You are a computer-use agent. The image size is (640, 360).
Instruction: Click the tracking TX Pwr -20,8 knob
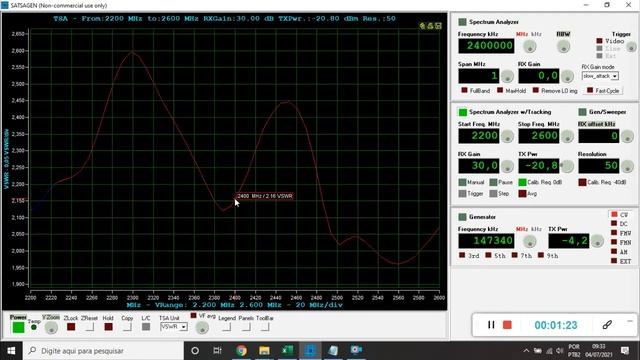point(567,167)
